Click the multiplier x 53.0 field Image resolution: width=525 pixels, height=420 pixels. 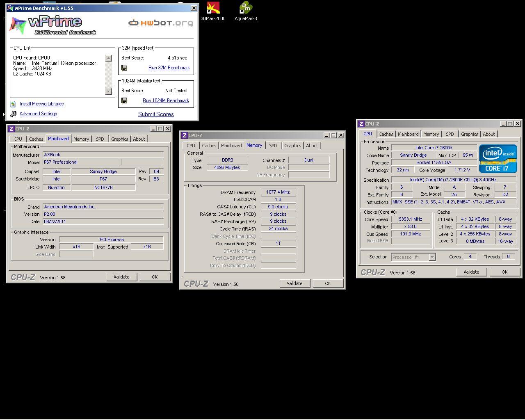(411, 227)
